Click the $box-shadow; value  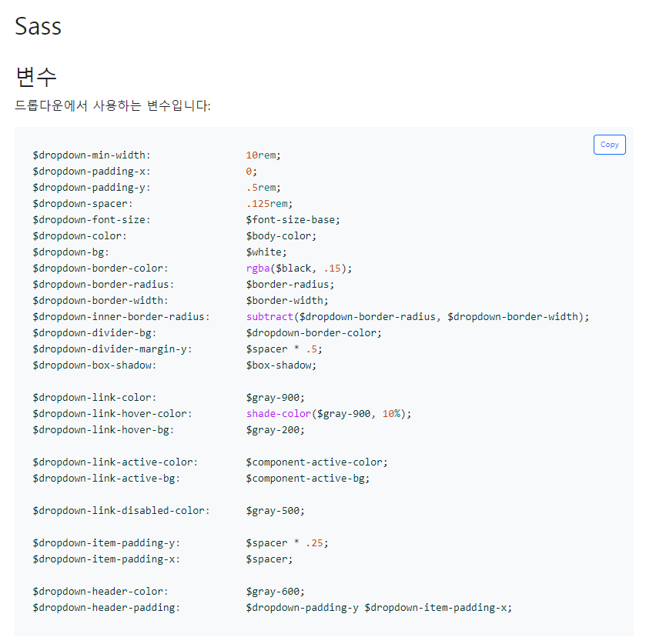point(281,365)
